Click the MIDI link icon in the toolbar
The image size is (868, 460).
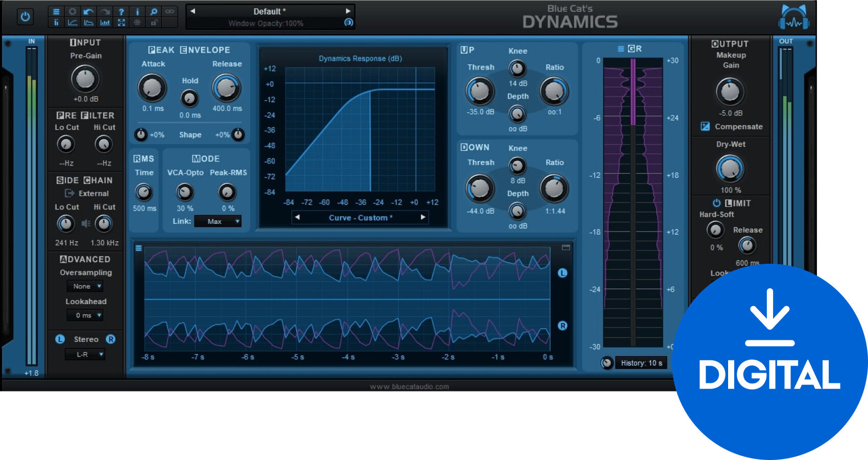pyautogui.click(x=168, y=11)
